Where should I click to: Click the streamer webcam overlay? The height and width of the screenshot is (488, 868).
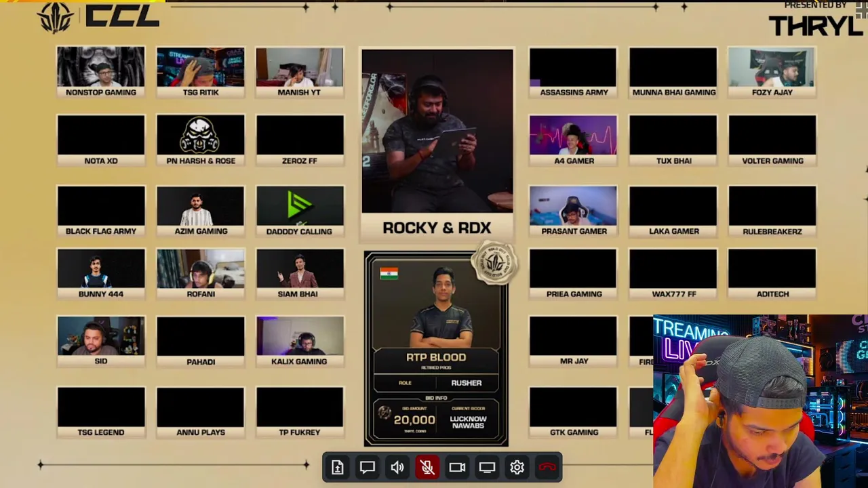click(x=760, y=401)
